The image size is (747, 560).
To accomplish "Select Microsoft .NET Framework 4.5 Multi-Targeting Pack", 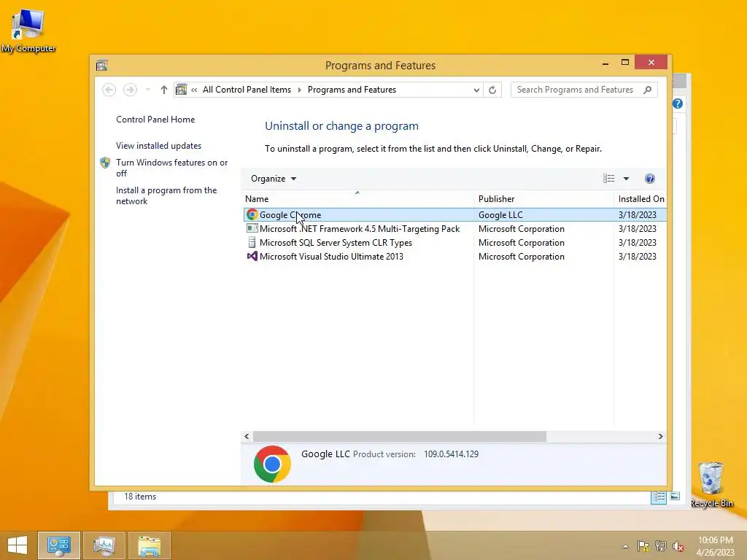I will pos(360,228).
